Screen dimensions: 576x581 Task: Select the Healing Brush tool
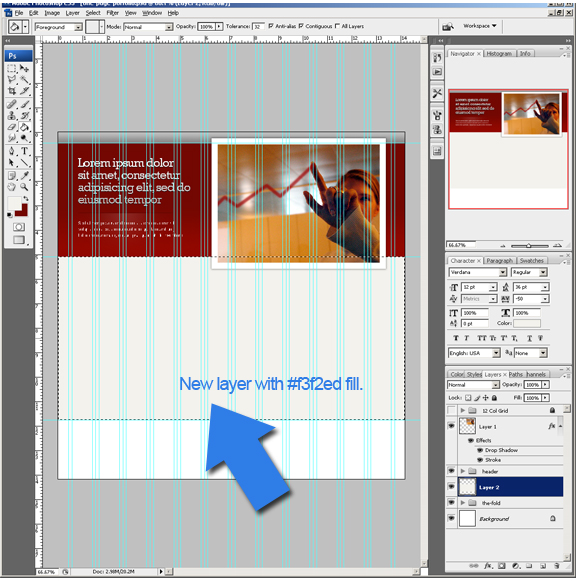[x=12, y=104]
